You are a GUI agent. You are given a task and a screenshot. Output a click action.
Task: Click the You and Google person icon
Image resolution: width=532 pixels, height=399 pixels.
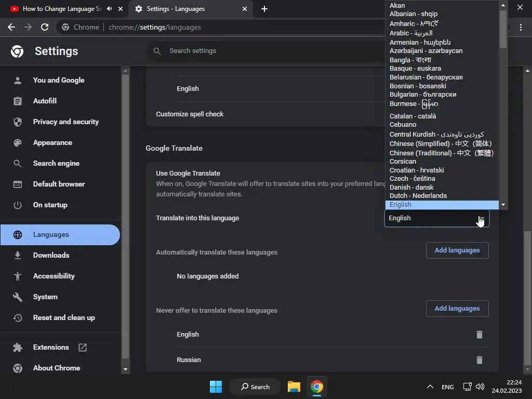pos(17,81)
